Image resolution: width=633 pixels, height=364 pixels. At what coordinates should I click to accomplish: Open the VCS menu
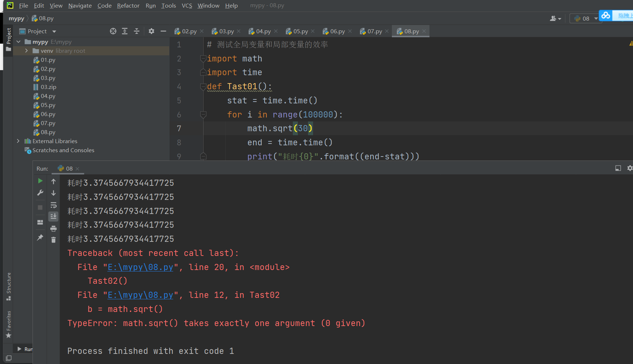point(187,5)
